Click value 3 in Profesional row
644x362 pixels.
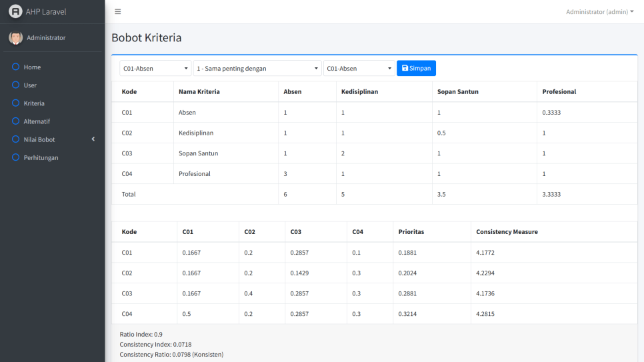(x=285, y=174)
